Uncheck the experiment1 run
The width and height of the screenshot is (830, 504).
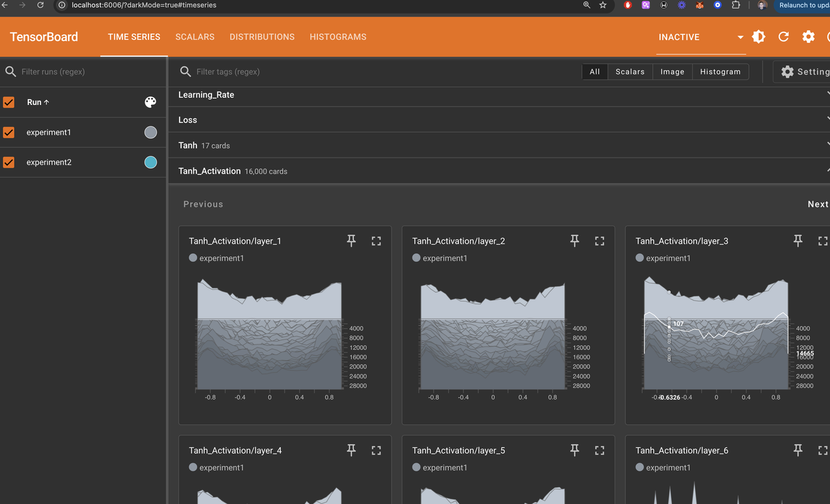click(x=8, y=132)
